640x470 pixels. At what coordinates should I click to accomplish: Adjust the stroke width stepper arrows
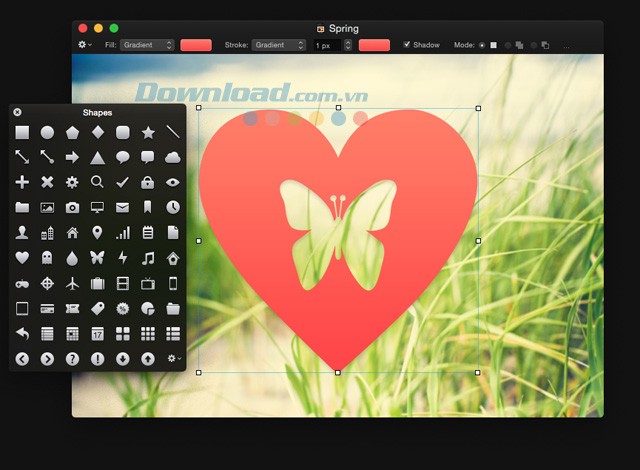pos(348,45)
